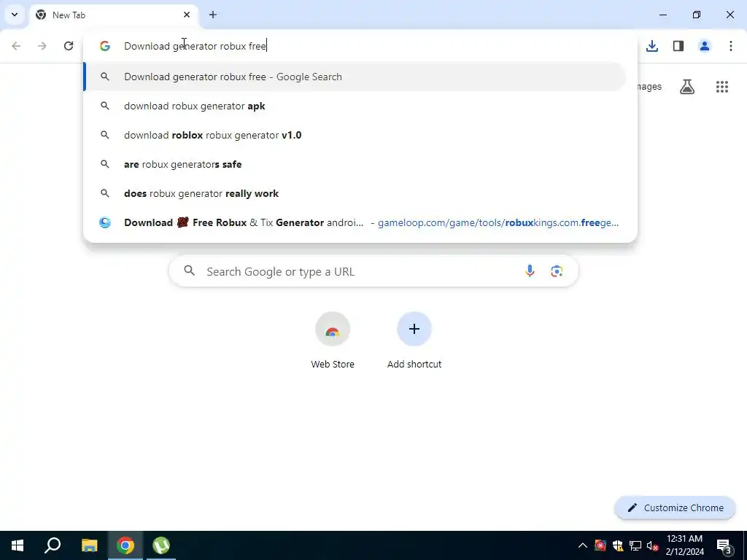Click the red tray notification icon
Screen dimensions: 747x560
point(600,545)
